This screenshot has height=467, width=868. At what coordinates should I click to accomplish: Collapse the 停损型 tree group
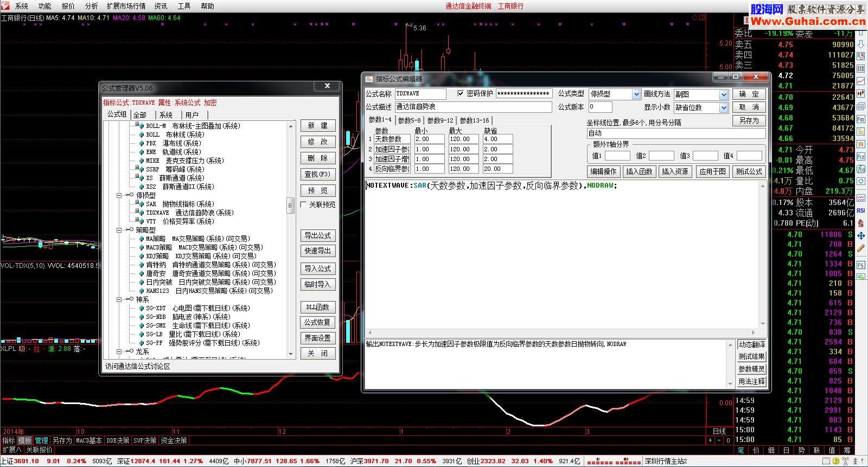point(119,195)
